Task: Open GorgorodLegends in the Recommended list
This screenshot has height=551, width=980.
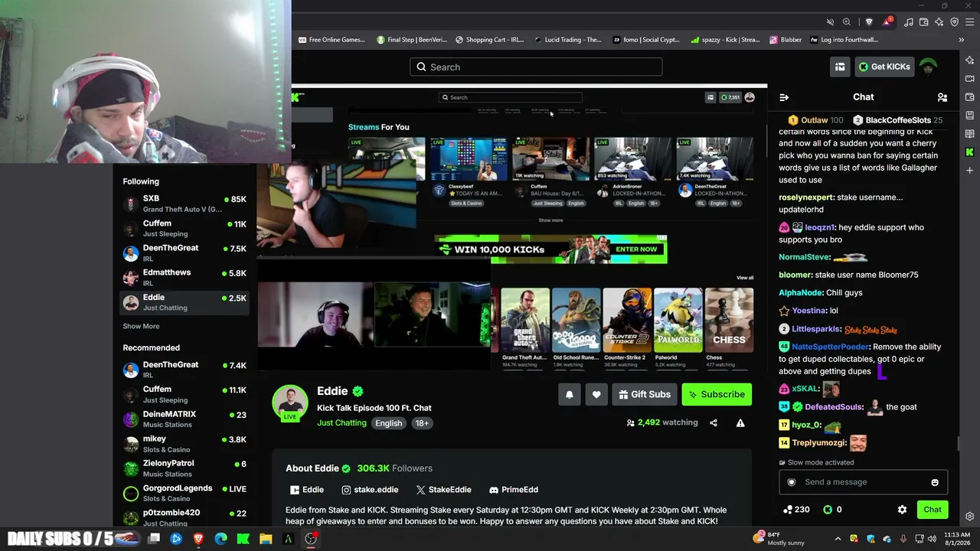Action: [185, 493]
